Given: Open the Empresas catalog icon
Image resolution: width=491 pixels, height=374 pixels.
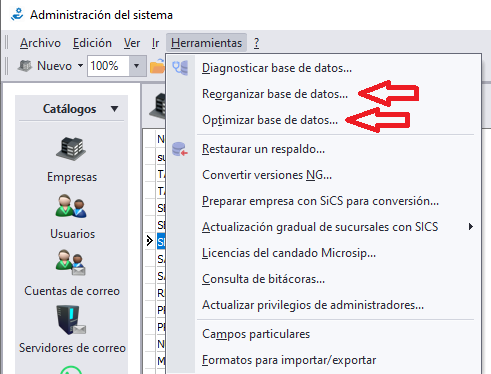Looking at the screenshot, I should [x=71, y=149].
